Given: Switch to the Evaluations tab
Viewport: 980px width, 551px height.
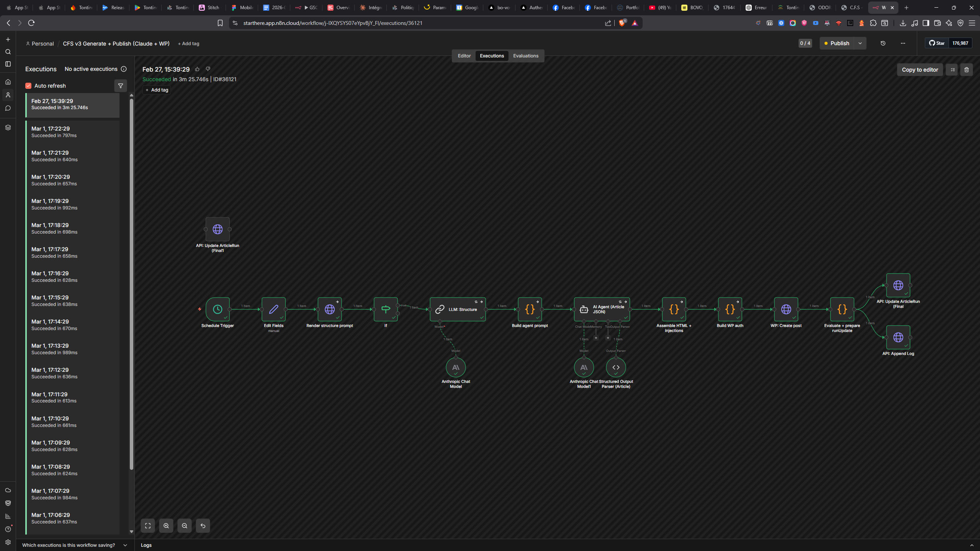Looking at the screenshot, I should click(x=525, y=56).
